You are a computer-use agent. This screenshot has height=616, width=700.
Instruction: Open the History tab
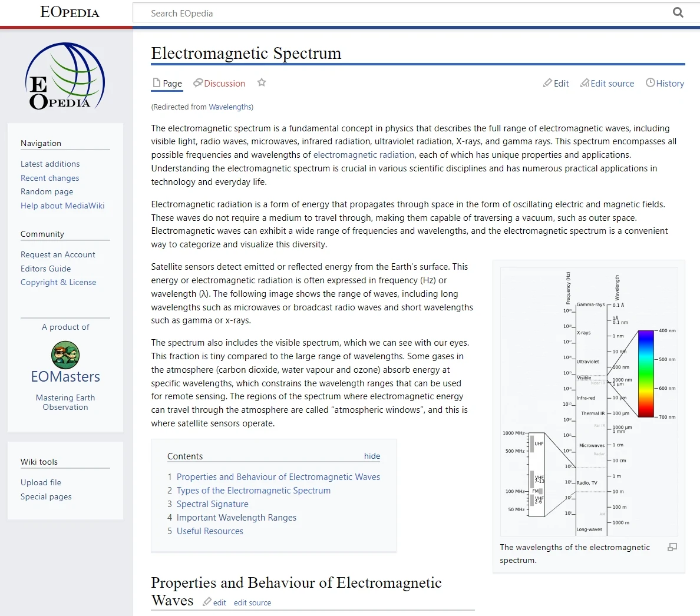665,84
